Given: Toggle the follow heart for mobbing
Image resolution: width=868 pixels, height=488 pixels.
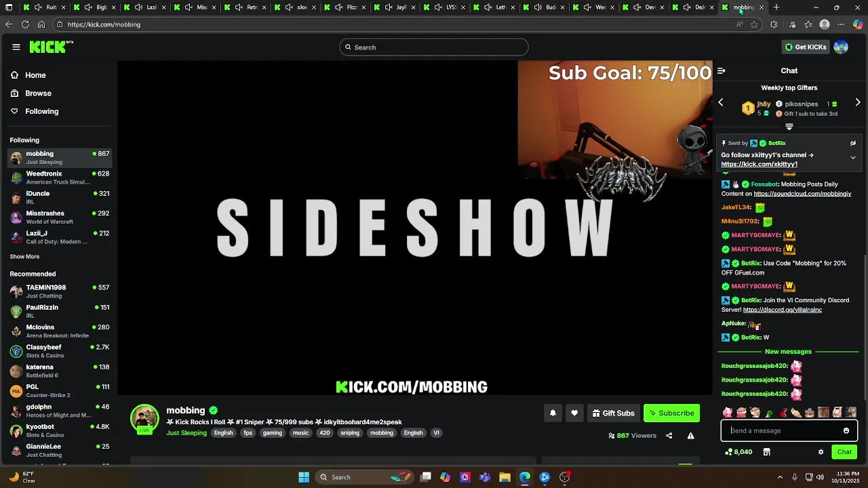Looking at the screenshot, I should tap(574, 413).
